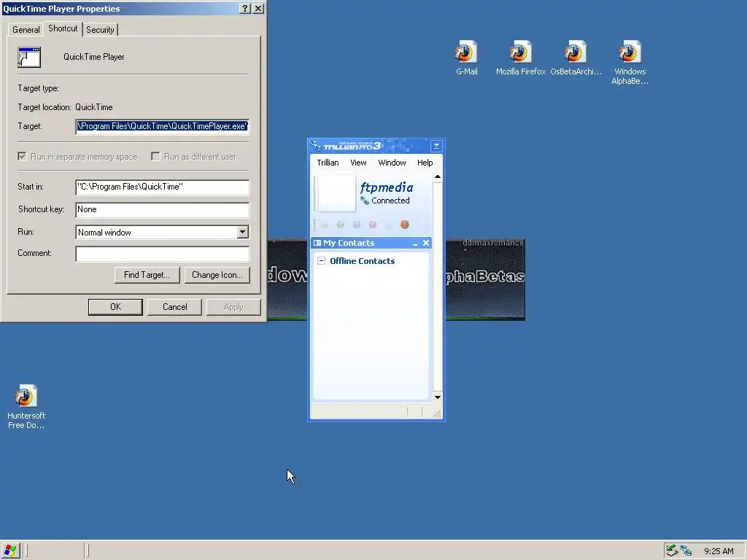This screenshot has width=747, height=560.
Task: Open the Window menu in Trillian
Action: coord(392,163)
